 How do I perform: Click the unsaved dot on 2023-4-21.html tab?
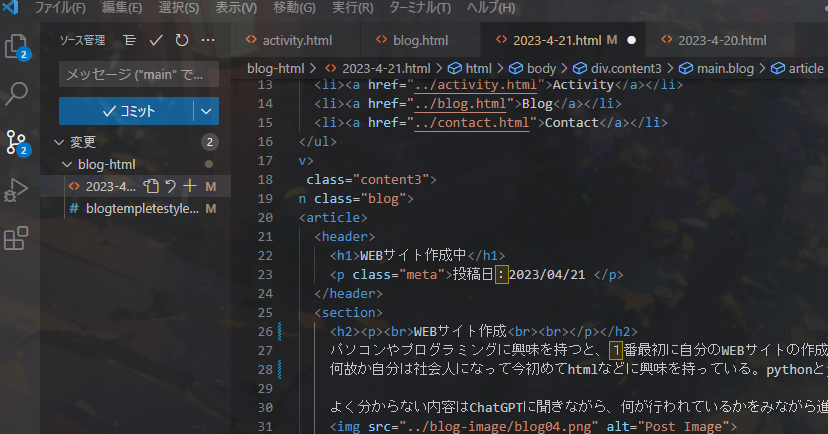pyautogui.click(x=631, y=40)
